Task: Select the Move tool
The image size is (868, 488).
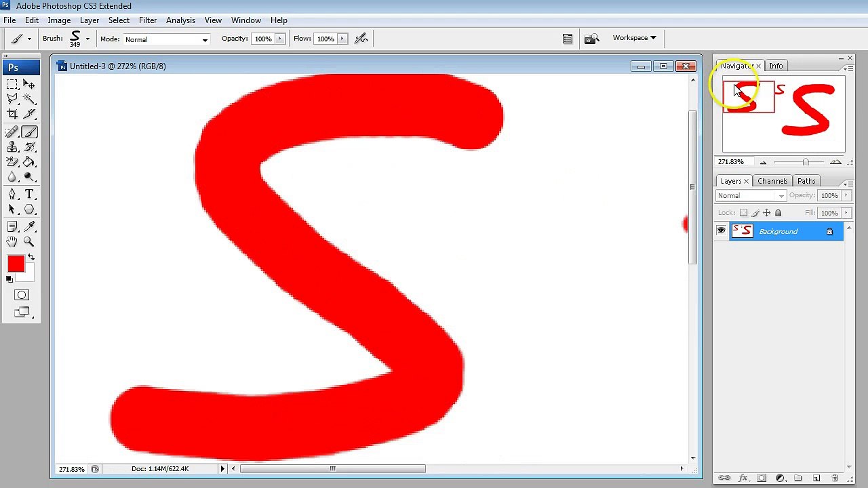Action: tap(29, 84)
